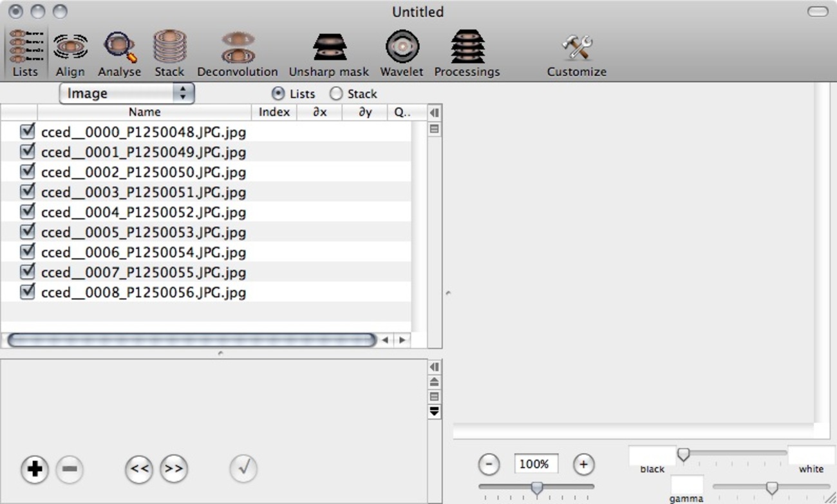This screenshot has width=837, height=504.
Task: Uncheck the cced__0008_P1250056.JPG.jpg checkbox
Action: [x=27, y=292]
